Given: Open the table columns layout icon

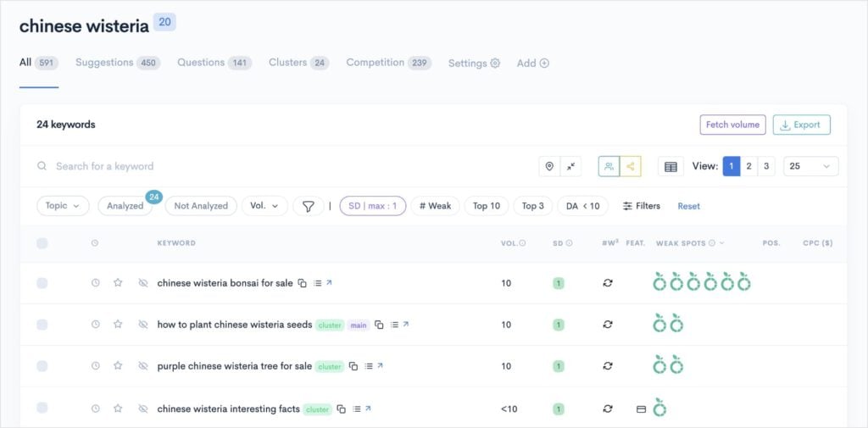Looking at the screenshot, I should point(670,166).
